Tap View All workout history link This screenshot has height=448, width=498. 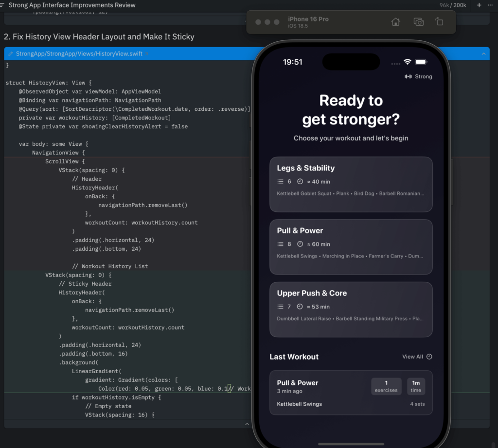click(x=412, y=357)
